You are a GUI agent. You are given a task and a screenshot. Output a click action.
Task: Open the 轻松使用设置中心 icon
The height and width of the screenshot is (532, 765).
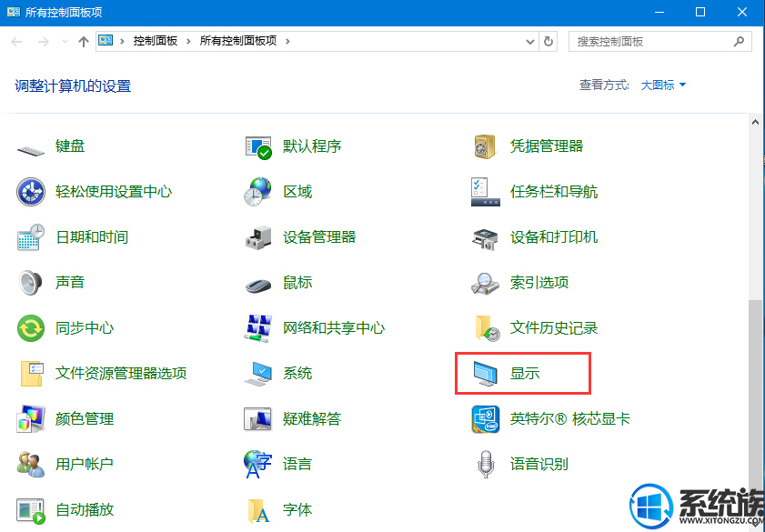[x=31, y=192]
